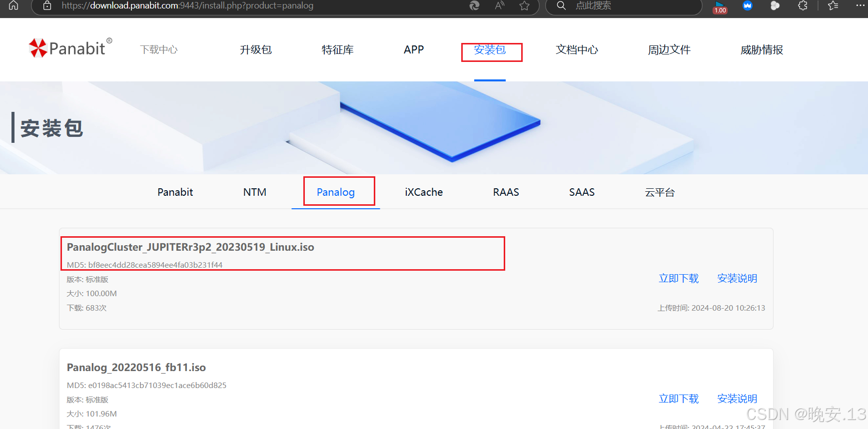View site info via the lock icon
Image resolution: width=868 pixels, height=429 pixels.
[x=47, y=5]
